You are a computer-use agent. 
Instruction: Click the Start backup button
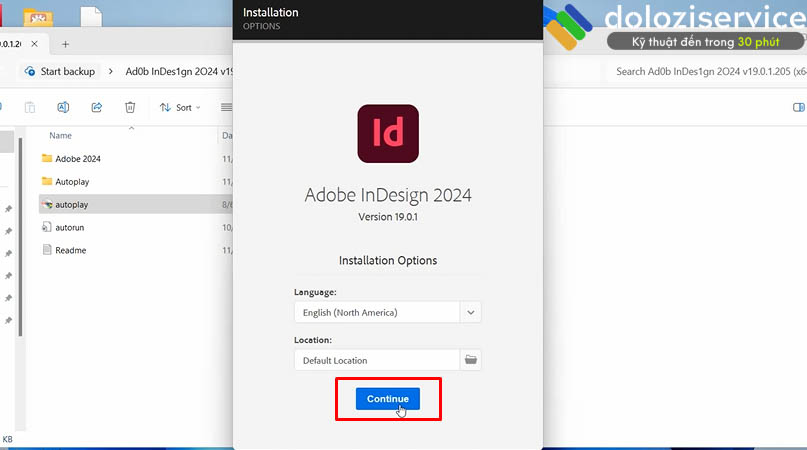pyautogui.click(x=60, y=72)
